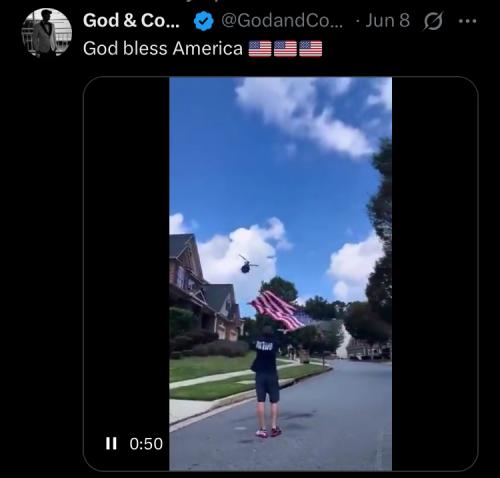The image size is (500, 478).
Task: Click the last US flag emoji
Action: pos(311,49)
